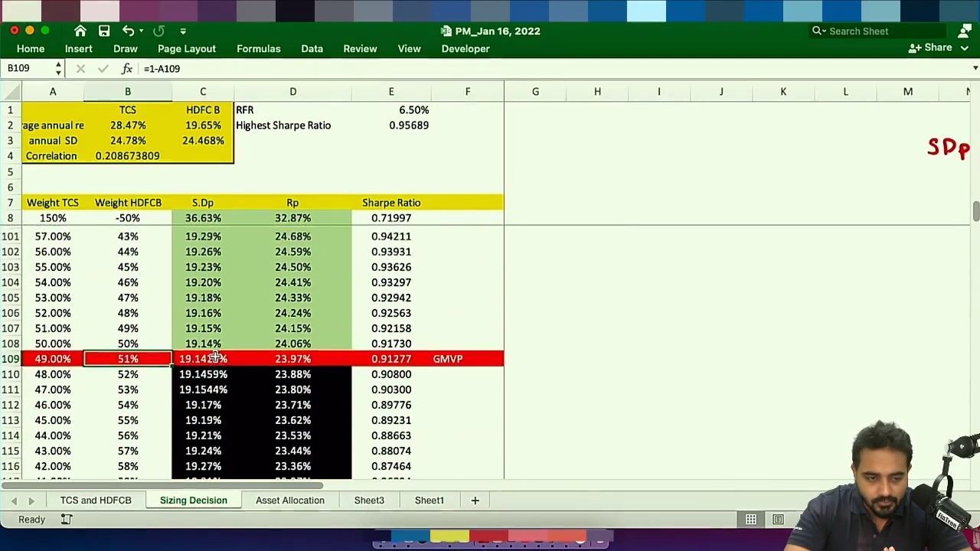Select column C header
The width and height of the screenshot is (980, 551).
(203, 92)
